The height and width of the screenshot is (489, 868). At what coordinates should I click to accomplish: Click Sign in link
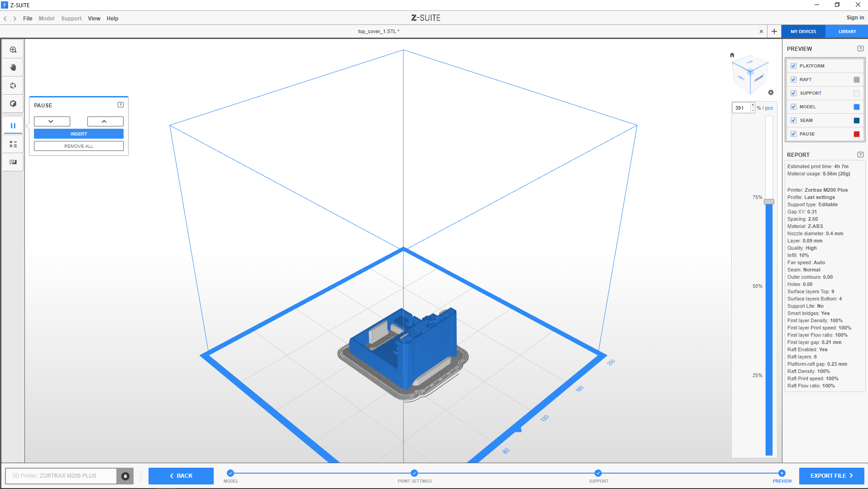coord(855,18)
